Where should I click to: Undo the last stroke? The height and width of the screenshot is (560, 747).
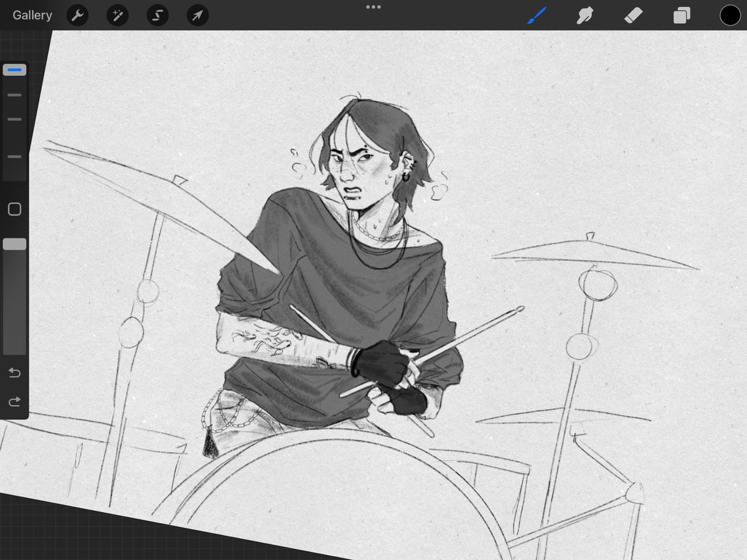point(14,373)
